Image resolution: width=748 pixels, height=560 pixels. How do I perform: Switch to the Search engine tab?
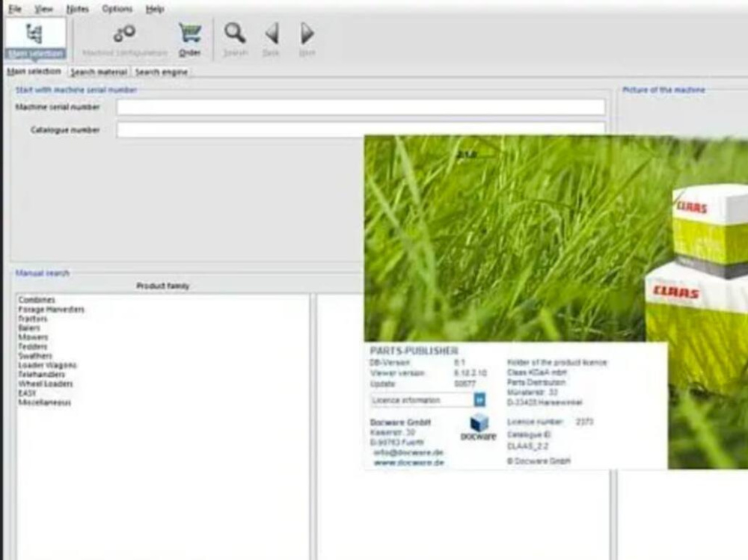tap(162, 72)
